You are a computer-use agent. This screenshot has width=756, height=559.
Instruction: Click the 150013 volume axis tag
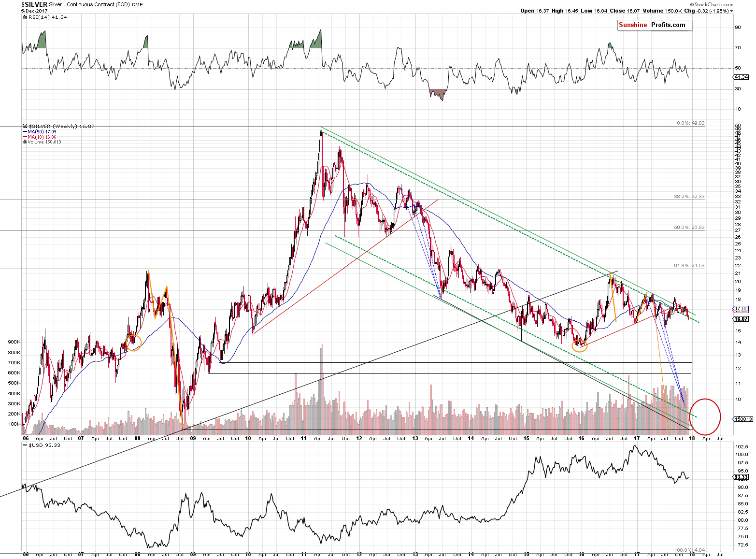click(742, 419)
